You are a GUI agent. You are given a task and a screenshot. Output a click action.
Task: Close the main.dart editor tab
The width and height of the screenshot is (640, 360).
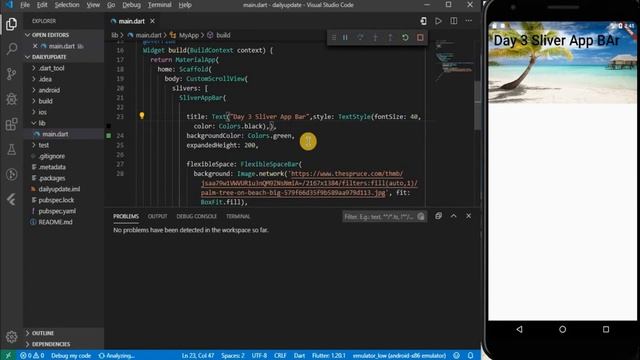[x=152, y=21]
